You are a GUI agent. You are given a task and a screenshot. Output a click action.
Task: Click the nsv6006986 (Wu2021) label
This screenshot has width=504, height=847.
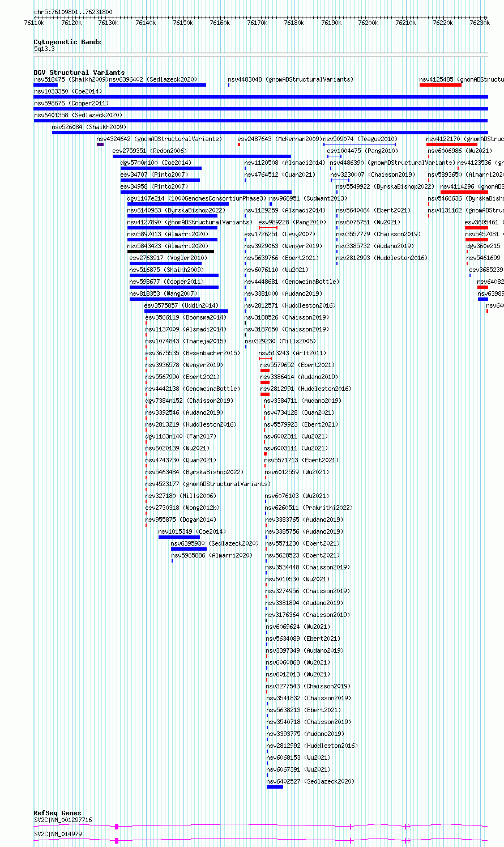click(x=460, y=151)
